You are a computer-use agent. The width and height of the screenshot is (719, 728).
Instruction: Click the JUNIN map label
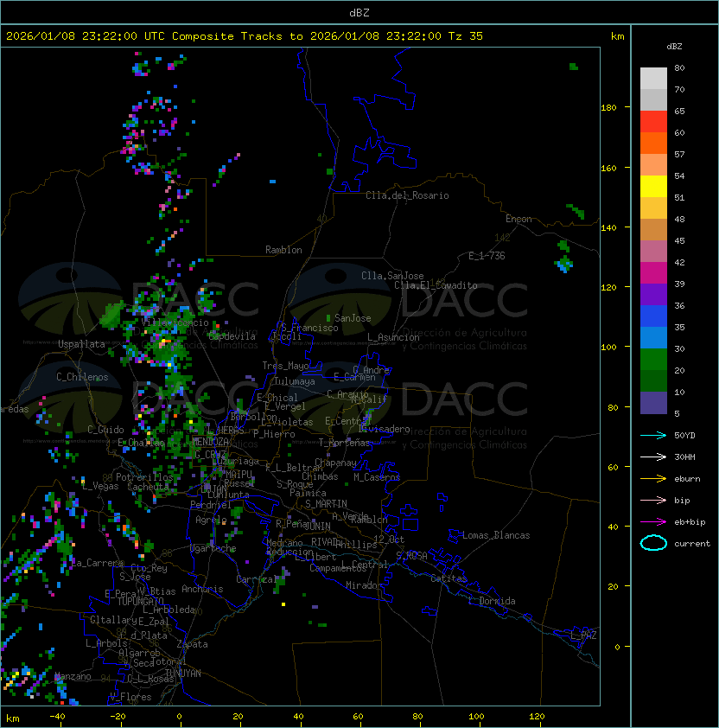pos(318,526)
